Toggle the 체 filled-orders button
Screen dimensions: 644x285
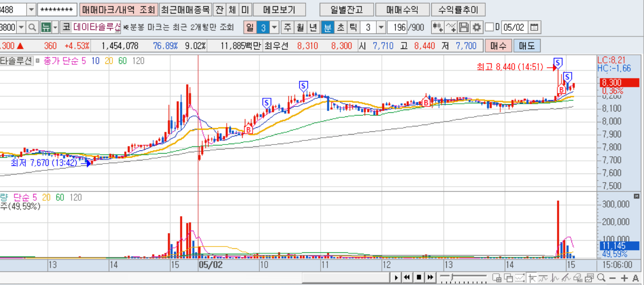(232, 9)
